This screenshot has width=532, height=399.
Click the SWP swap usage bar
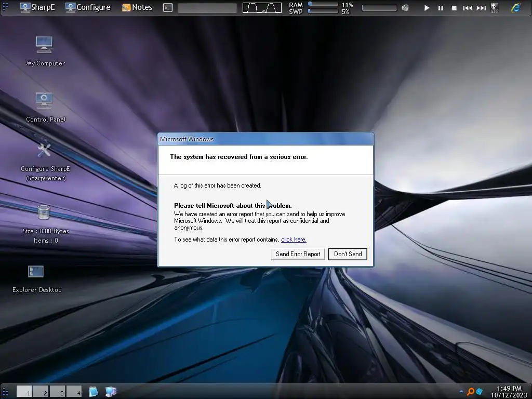click(x=323, y=11)
